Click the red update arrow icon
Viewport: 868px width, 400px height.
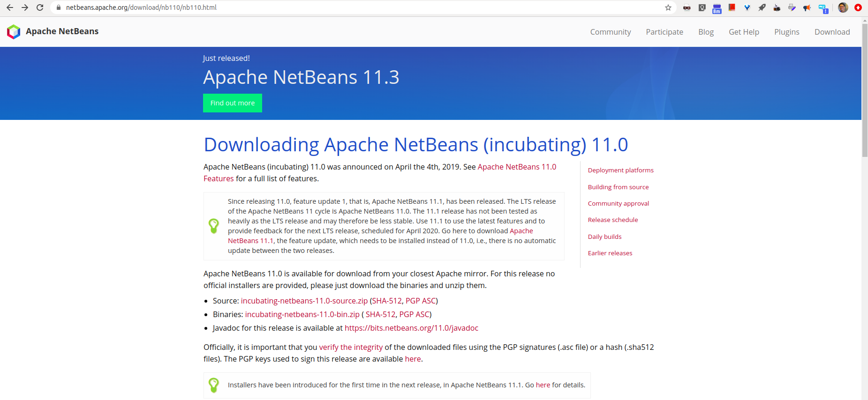pos(858,7)
